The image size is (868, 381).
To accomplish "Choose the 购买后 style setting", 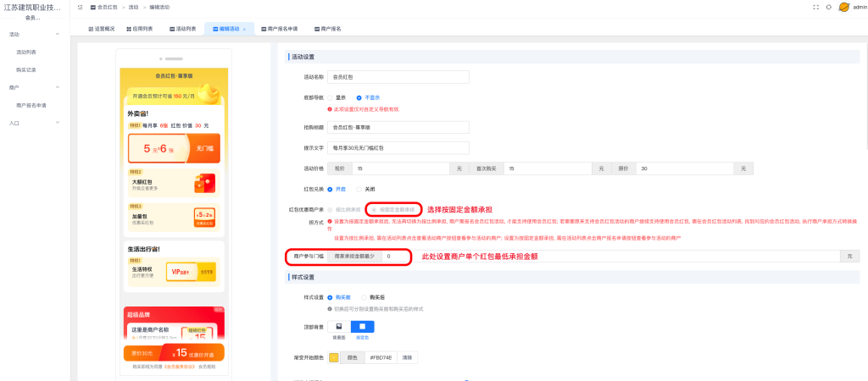I will [364, 297].
